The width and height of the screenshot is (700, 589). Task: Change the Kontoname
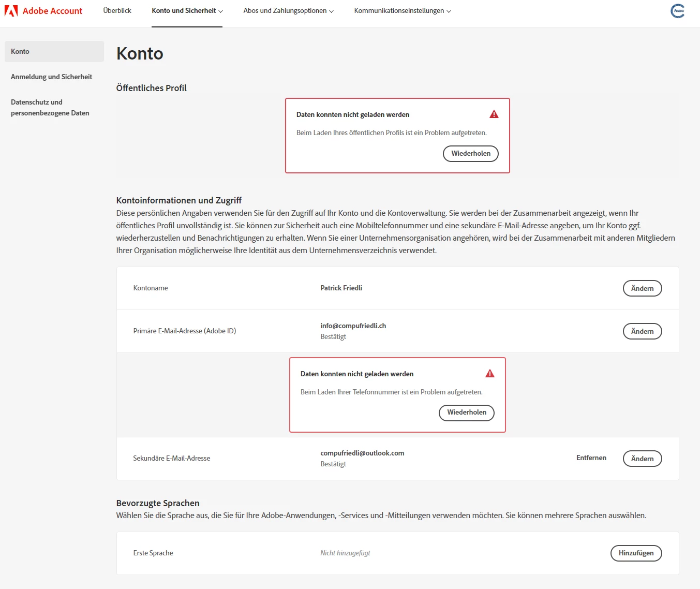coord(643,288)
